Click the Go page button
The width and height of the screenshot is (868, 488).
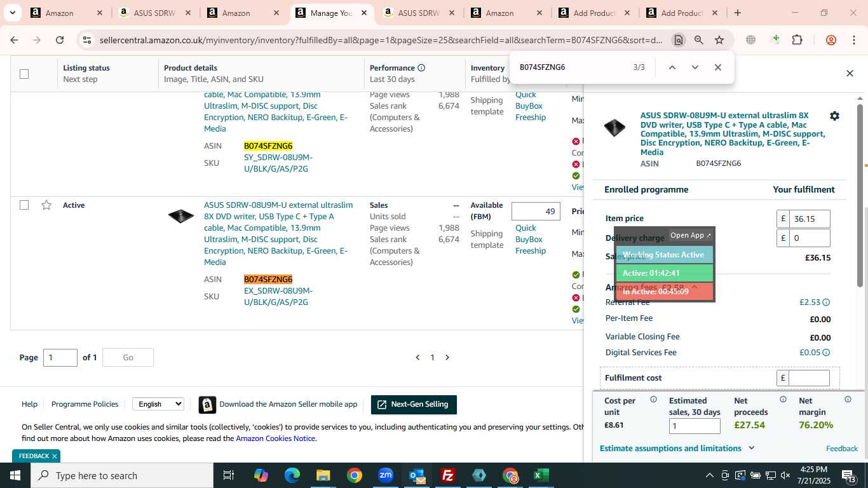tap(128, 358)
